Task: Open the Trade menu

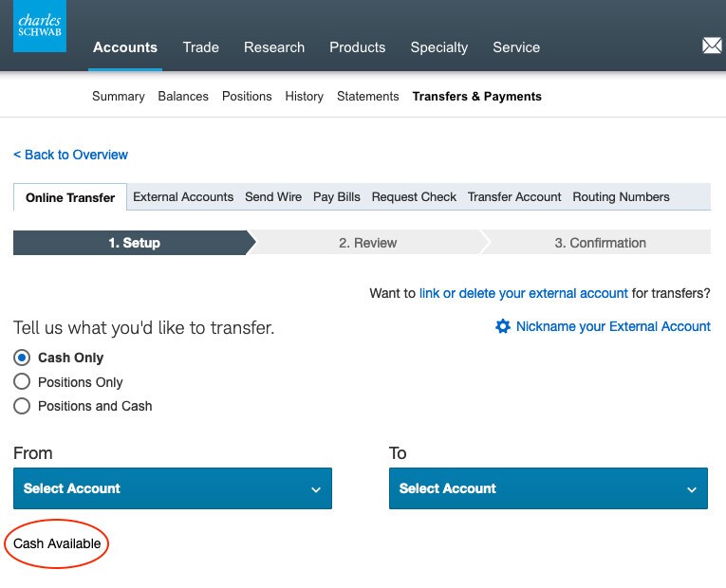Action: click(200, 47)
